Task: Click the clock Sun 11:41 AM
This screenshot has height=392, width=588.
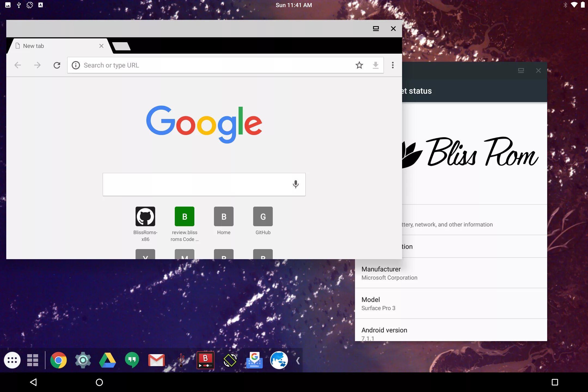Action: (294, 5)
